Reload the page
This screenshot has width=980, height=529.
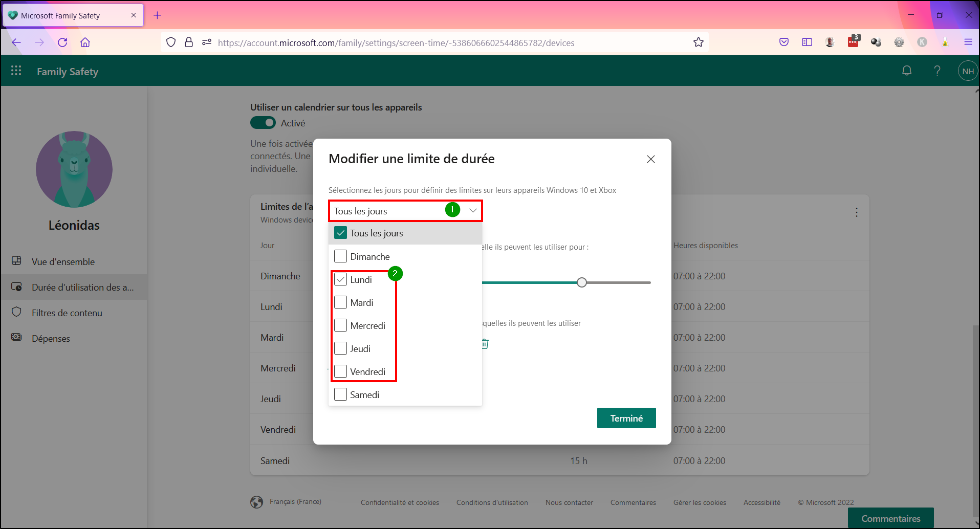pos(62,42)
